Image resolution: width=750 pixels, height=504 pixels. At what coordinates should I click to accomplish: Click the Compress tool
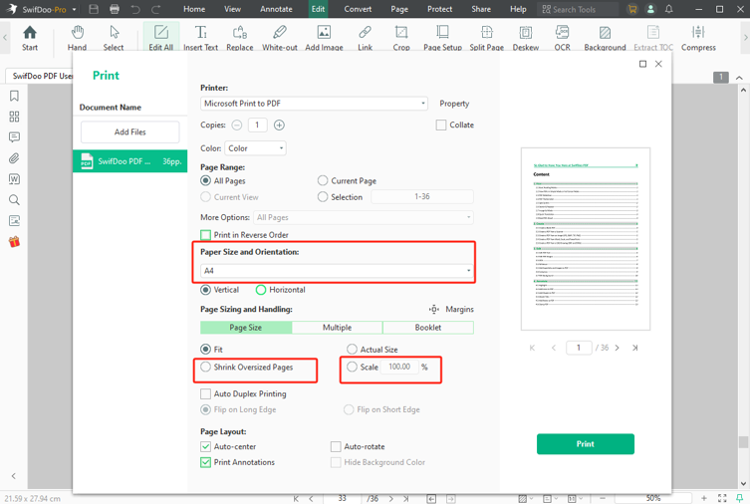(x=698, y=37)
